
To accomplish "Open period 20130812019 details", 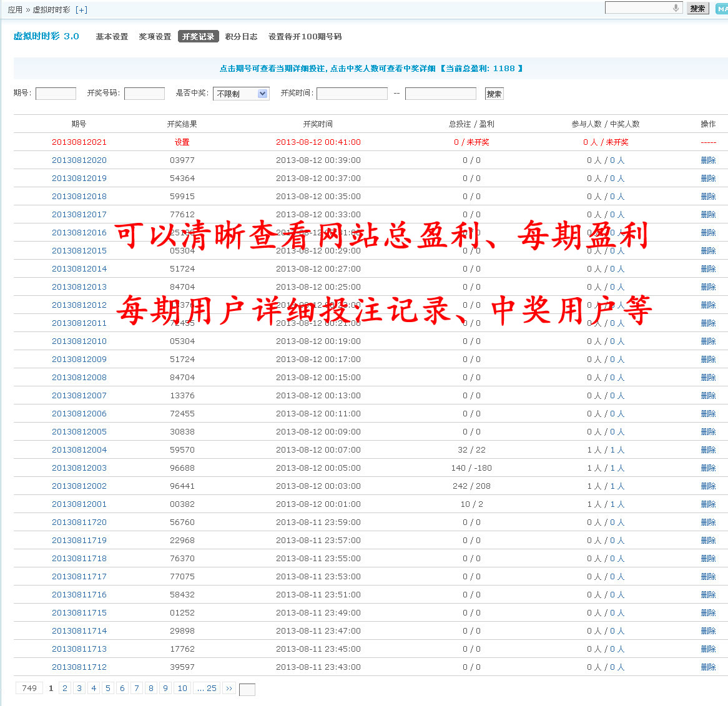I will [x=79, y=179].
